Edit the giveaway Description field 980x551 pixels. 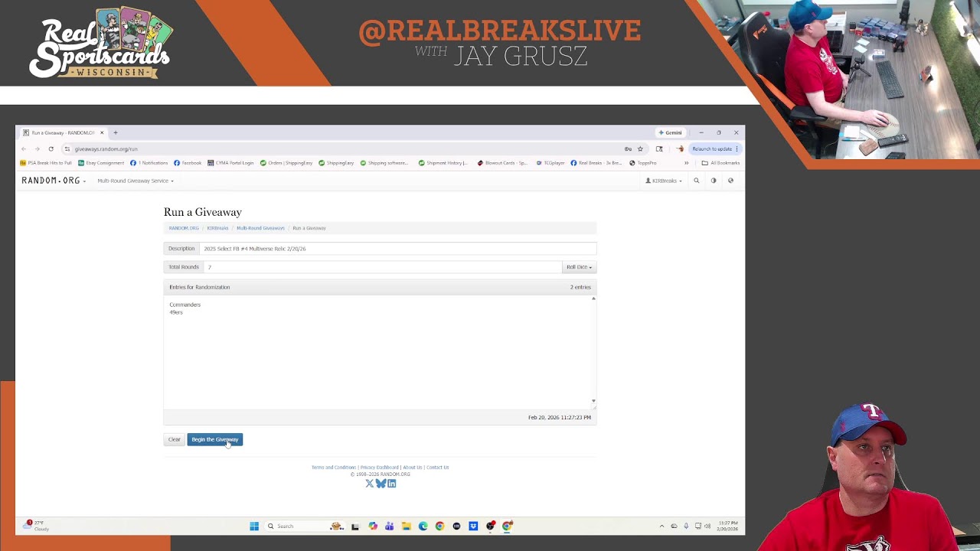(398, 249)
